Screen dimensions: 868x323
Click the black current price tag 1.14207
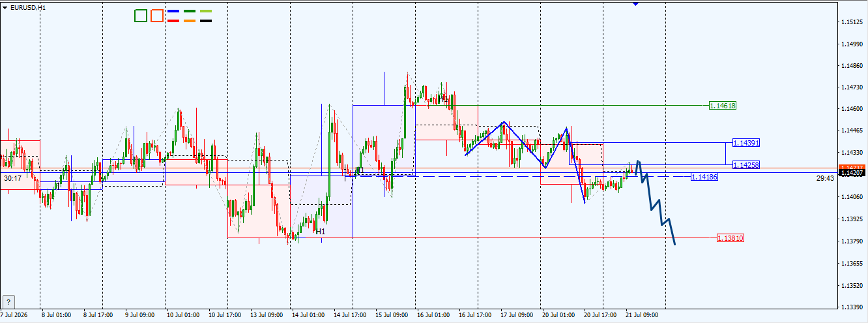(851, 174)
